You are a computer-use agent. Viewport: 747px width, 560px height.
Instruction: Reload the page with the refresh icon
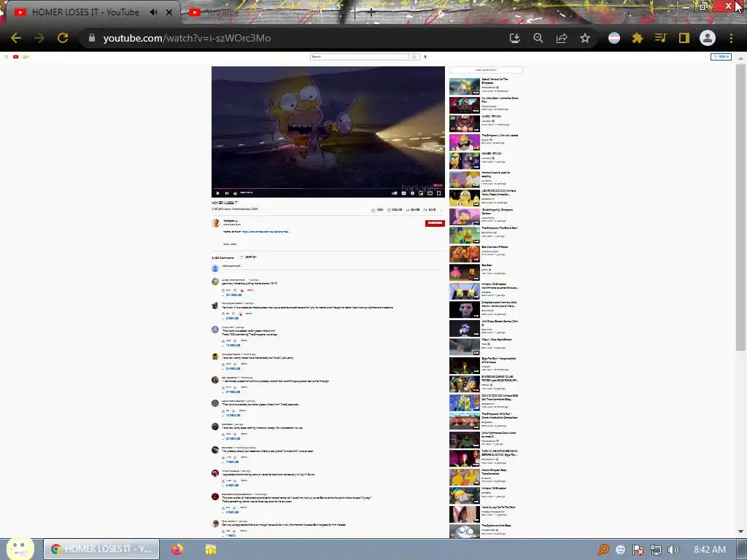tap(63, 38)
